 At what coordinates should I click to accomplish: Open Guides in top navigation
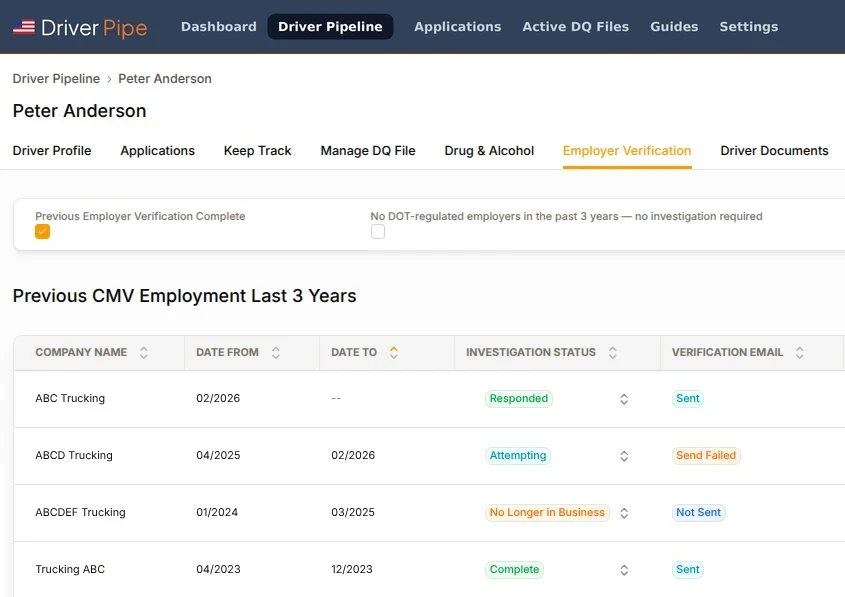tap(674, 26)
